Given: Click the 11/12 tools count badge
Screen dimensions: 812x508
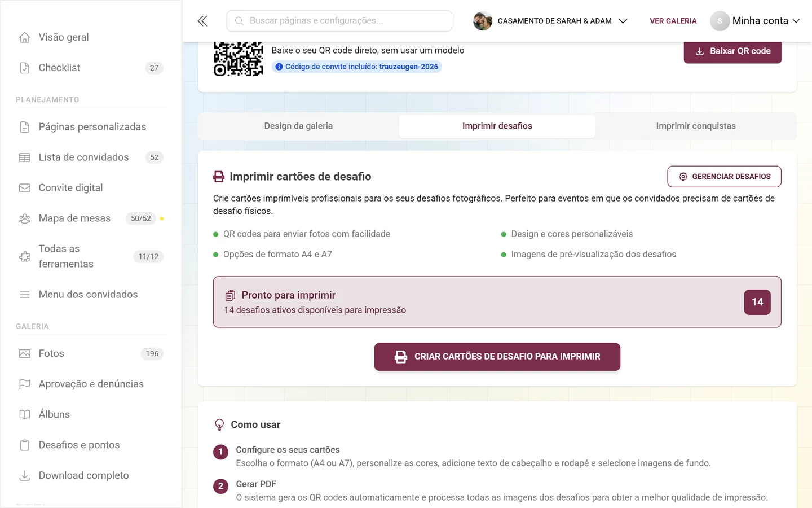Looking at the screenshot, I should (x=148, y=256).
